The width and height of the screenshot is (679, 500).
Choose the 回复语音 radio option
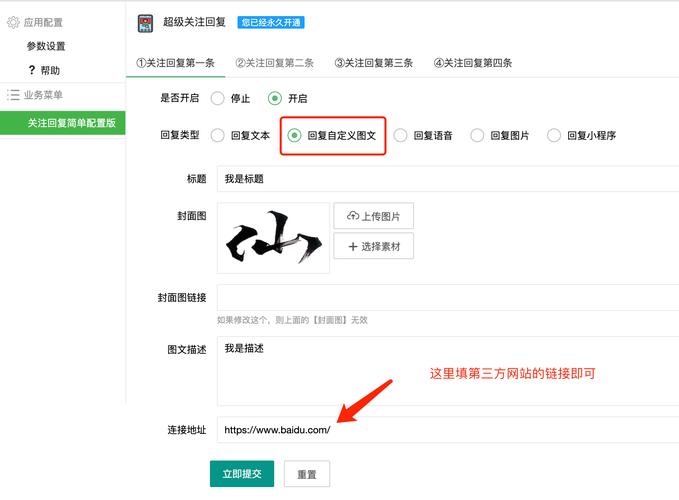click(x=401, y=135)
